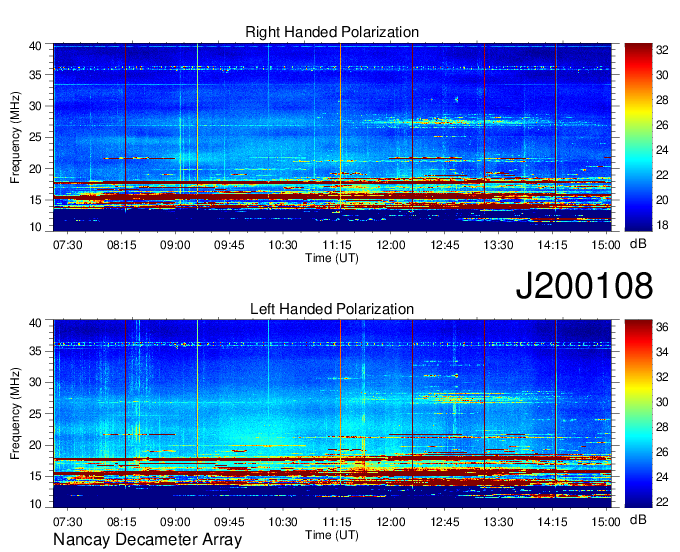This screenshot has height=552, width=680.
Task: Click the 12:00 time tick under Right Handed plot
Action: click(391, 245)
